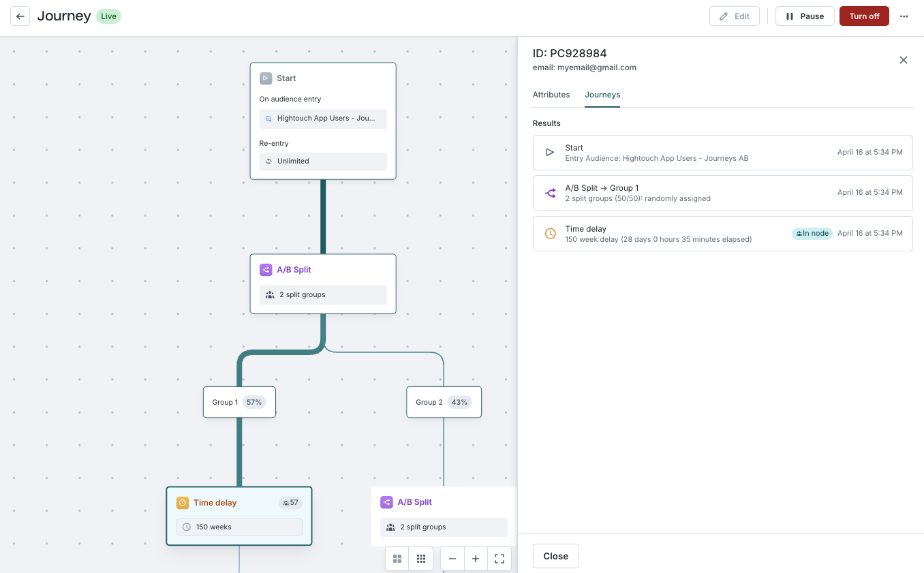Click the Start node play icon on canvas
The image size is (924, 573).
click(x=266, y=78)
